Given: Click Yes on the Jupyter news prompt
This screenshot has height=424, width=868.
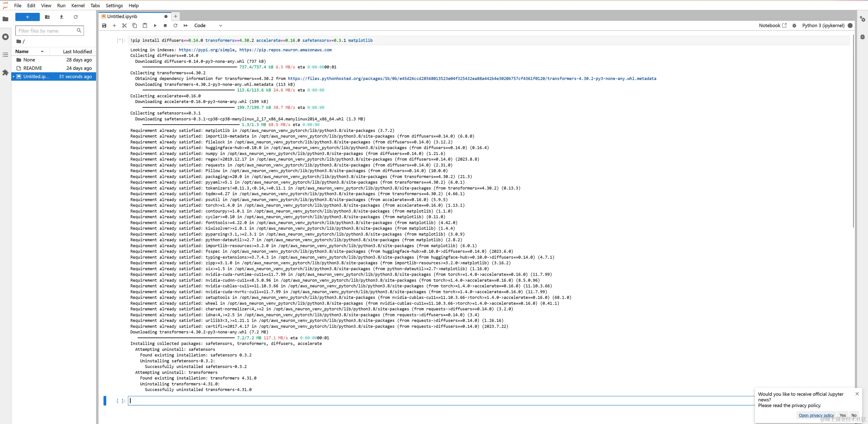Looking at the screenshot, I should (x=842, y=415).
